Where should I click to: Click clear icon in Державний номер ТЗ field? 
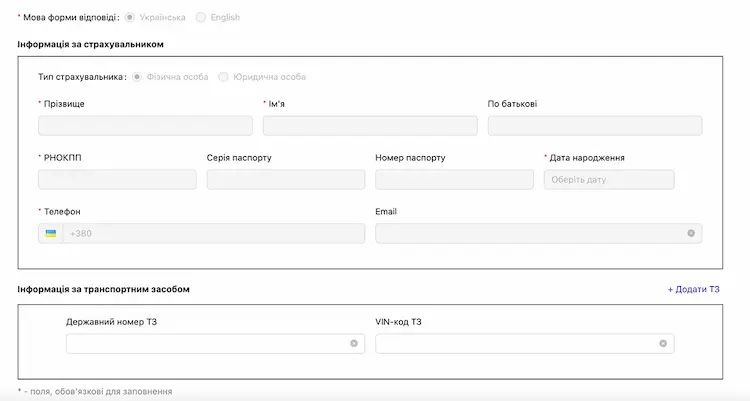tap(354, 343)
